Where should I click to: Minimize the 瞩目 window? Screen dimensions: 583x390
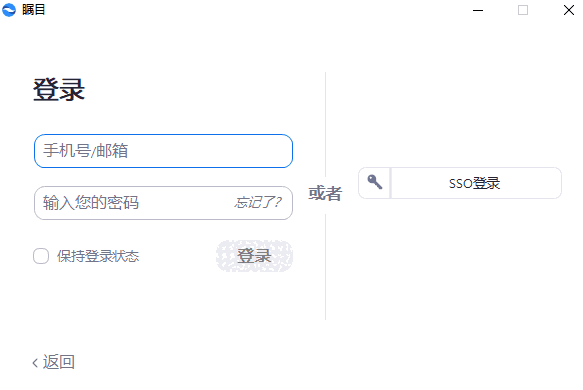pyautogui.click(x=478, y=10)
